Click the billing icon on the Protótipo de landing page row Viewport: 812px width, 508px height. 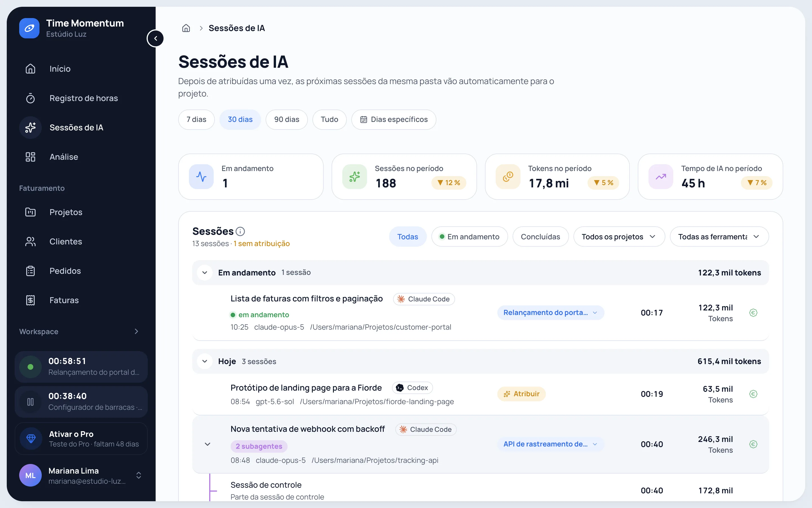[x=753, y=394]
